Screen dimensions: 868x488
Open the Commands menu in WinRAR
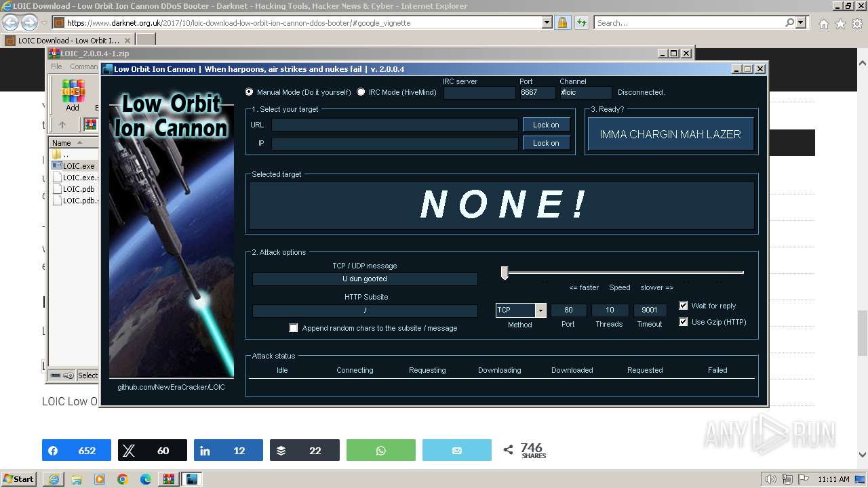(x=84, y=66)
